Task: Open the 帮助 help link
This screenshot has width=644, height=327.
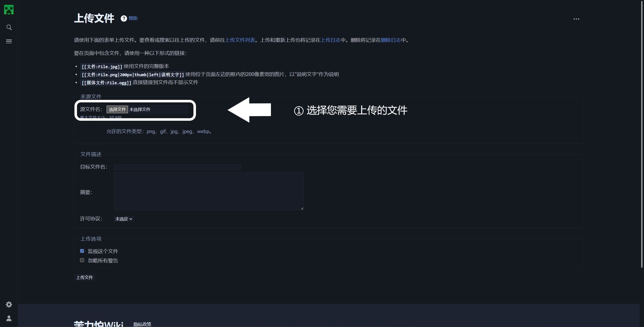Action: [x=133, y=18]
